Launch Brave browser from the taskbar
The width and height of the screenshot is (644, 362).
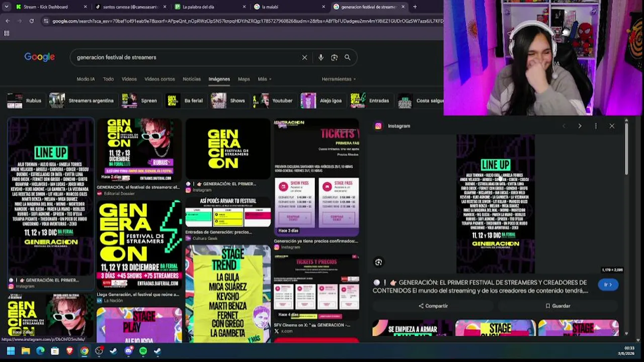69,351
